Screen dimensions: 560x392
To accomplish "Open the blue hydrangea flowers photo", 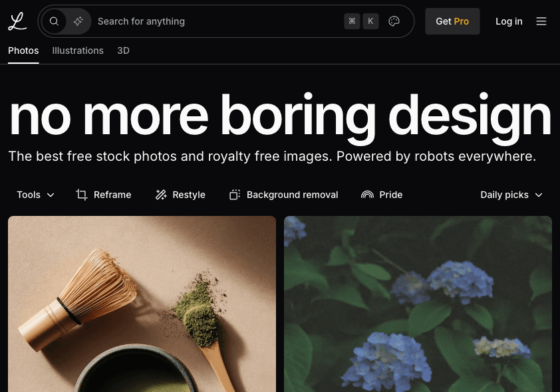I will pos(418,304).
